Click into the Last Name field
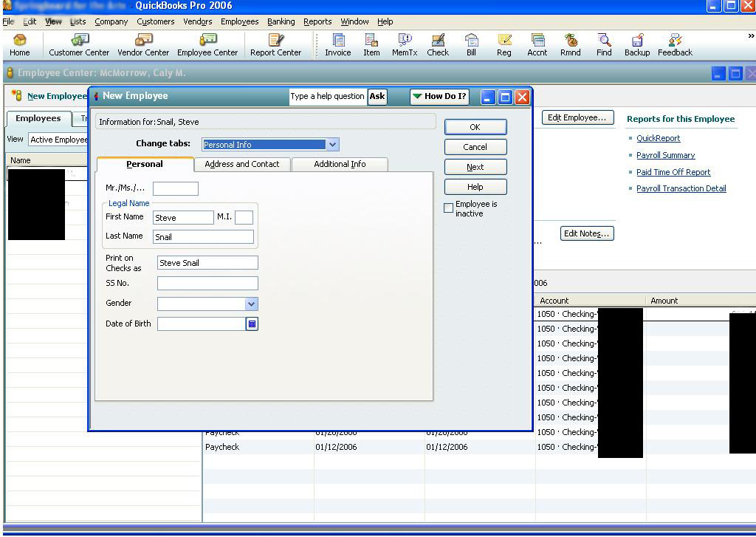This screenshot has height=537, width=756. pos(203,237)
